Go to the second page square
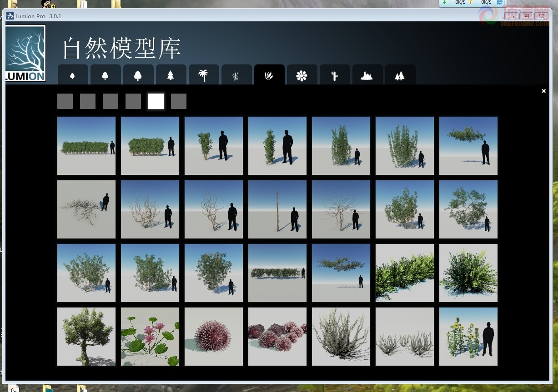 point(88,101)
